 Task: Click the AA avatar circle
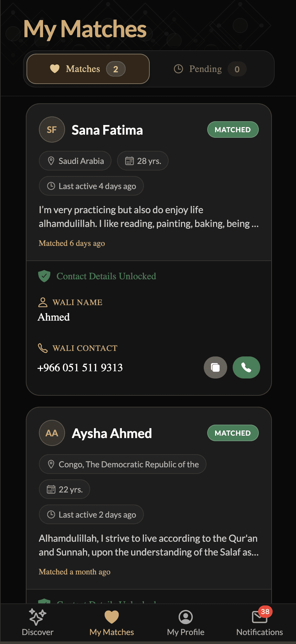click(52, 433)
